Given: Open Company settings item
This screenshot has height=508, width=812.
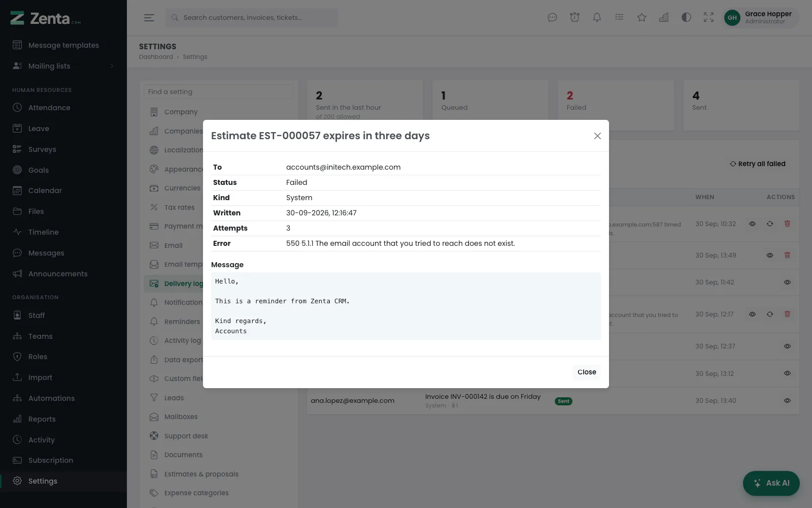Looking at the screenshot, I should coord(219,112).
